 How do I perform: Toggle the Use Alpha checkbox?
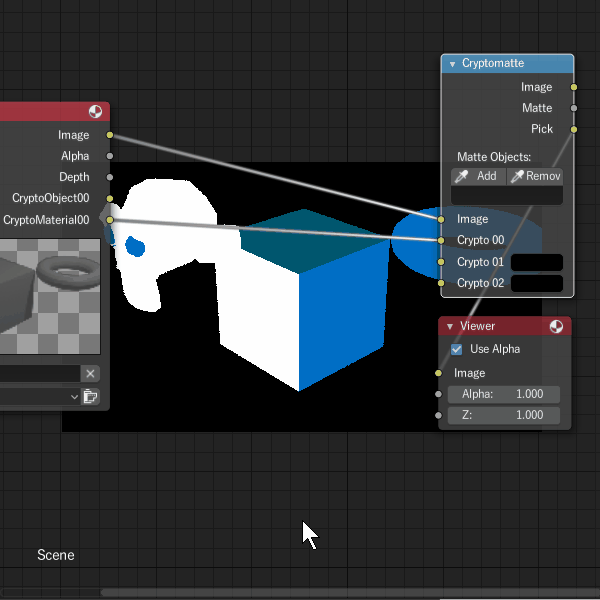point(456,349)
